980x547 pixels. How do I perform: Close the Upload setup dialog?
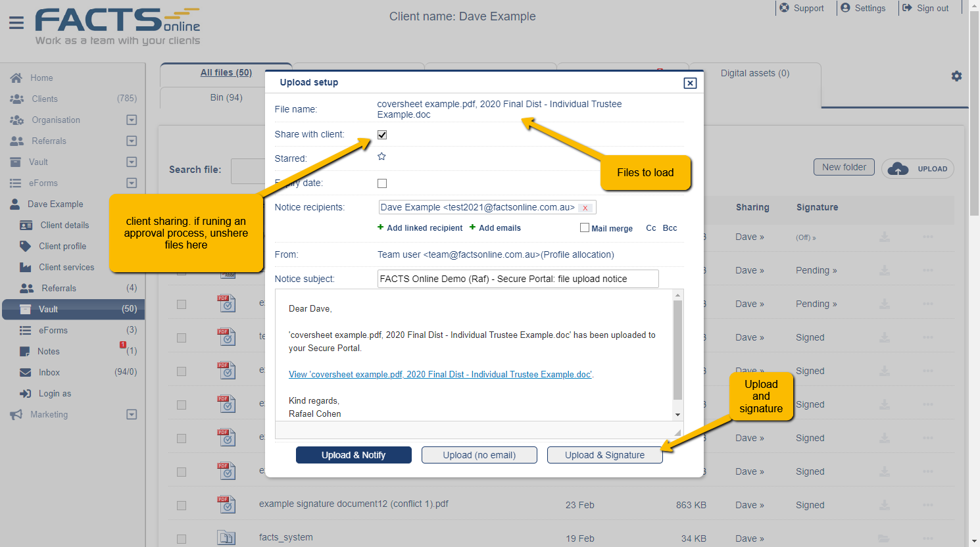pyautogui.click(x=690, y=83)
